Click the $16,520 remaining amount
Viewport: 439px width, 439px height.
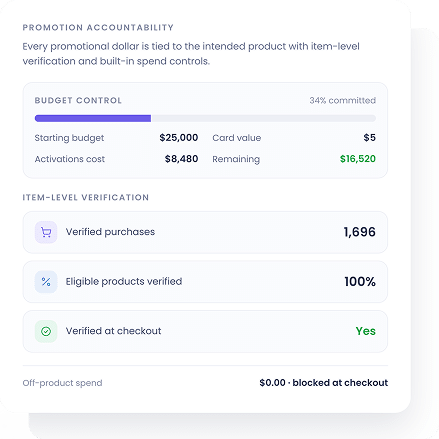click(x=358, y=159)
